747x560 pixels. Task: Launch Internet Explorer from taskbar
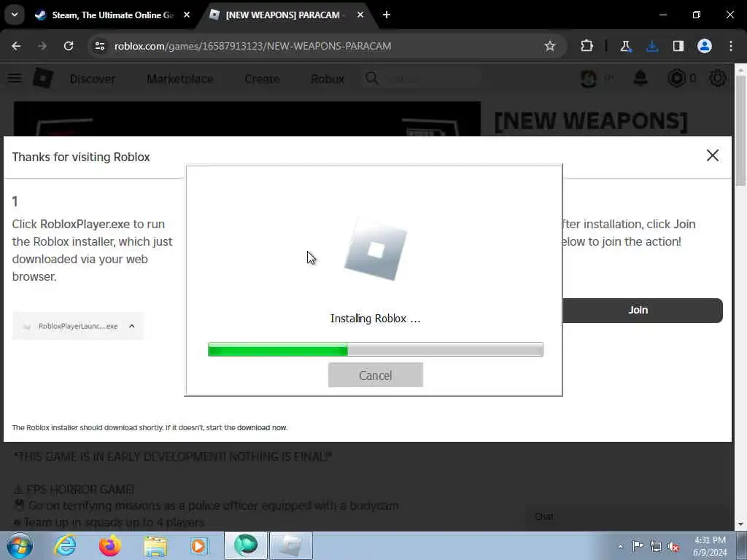pyautogui.click(x=64, y=545)
